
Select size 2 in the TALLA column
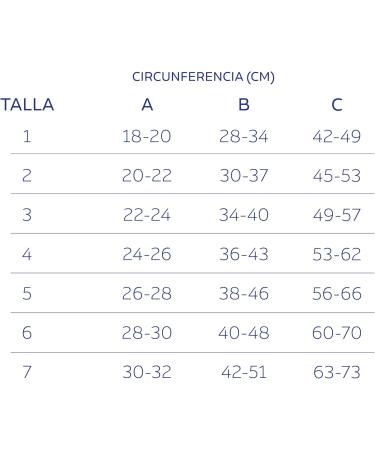27,176
